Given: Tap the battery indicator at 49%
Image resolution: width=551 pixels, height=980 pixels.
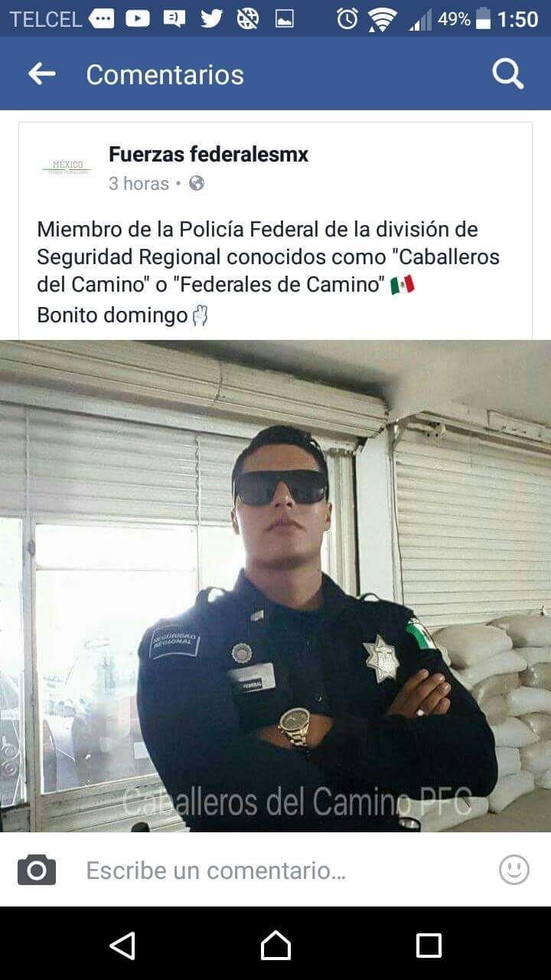Looking at the screenshot, I should tap(484, 18).
